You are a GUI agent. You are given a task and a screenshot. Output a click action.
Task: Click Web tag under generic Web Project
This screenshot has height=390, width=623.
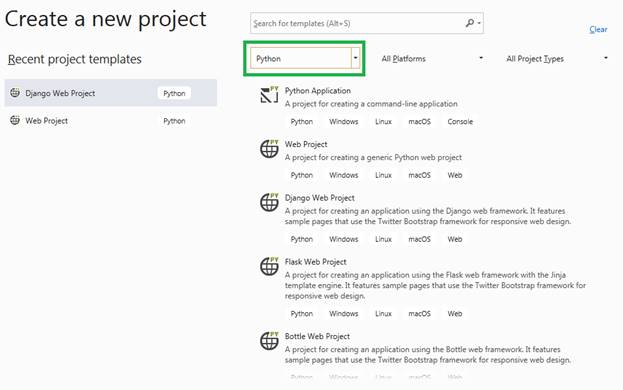(455, 175)
